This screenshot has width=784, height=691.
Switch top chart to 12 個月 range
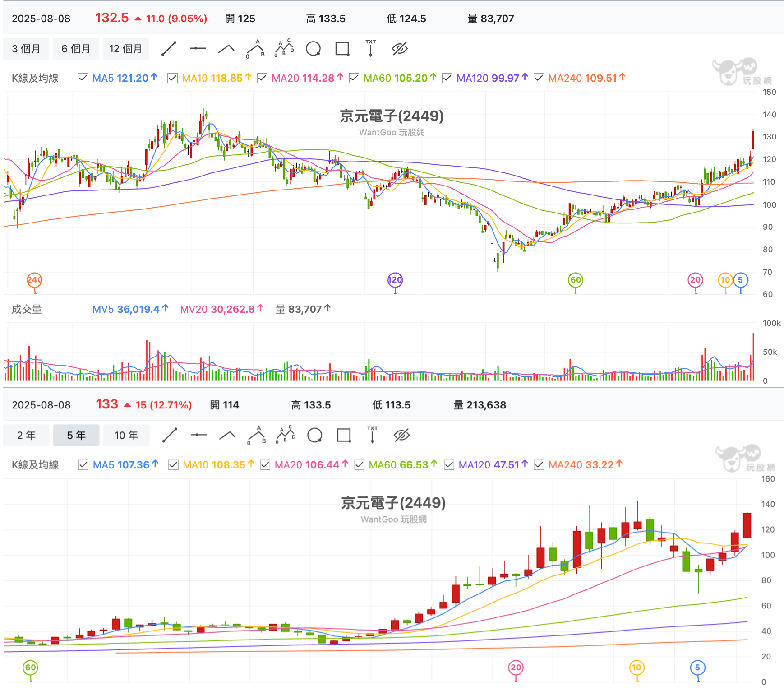click(126, 49)
